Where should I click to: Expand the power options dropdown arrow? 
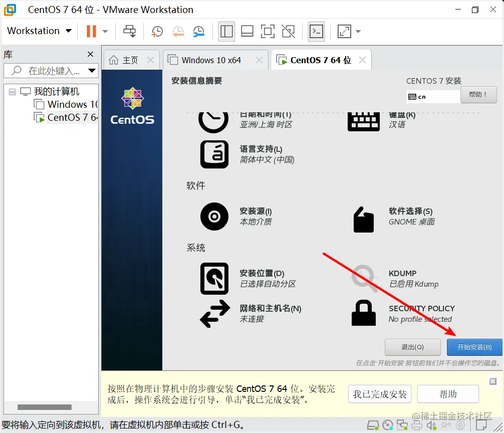tap(105, 32)
